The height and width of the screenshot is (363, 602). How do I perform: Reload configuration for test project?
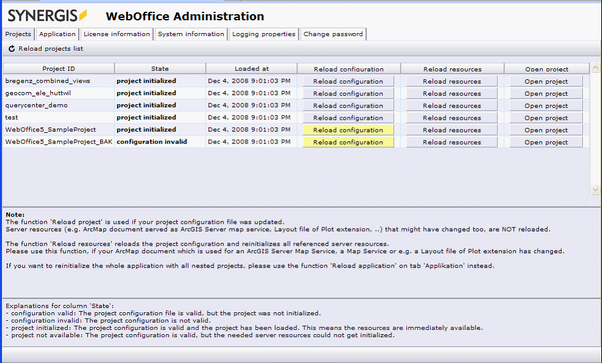tap(348, 118)
